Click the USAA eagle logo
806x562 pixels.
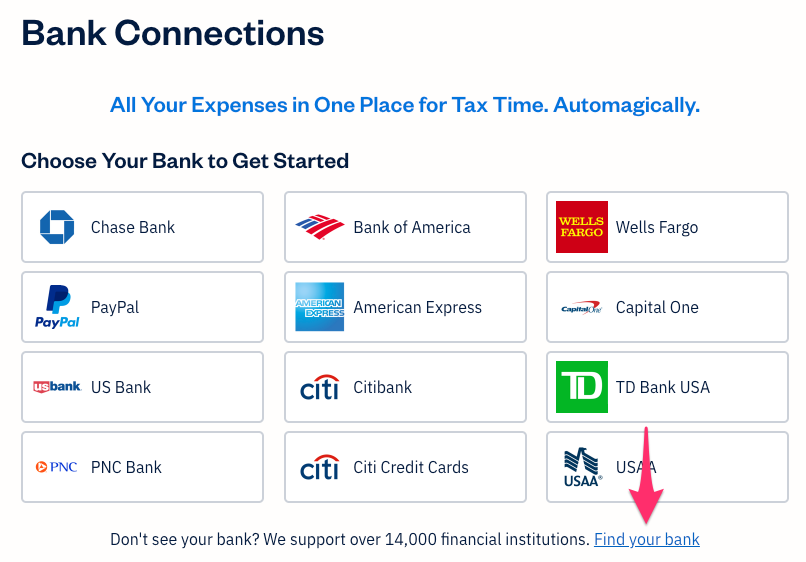[x=581, y=467]
